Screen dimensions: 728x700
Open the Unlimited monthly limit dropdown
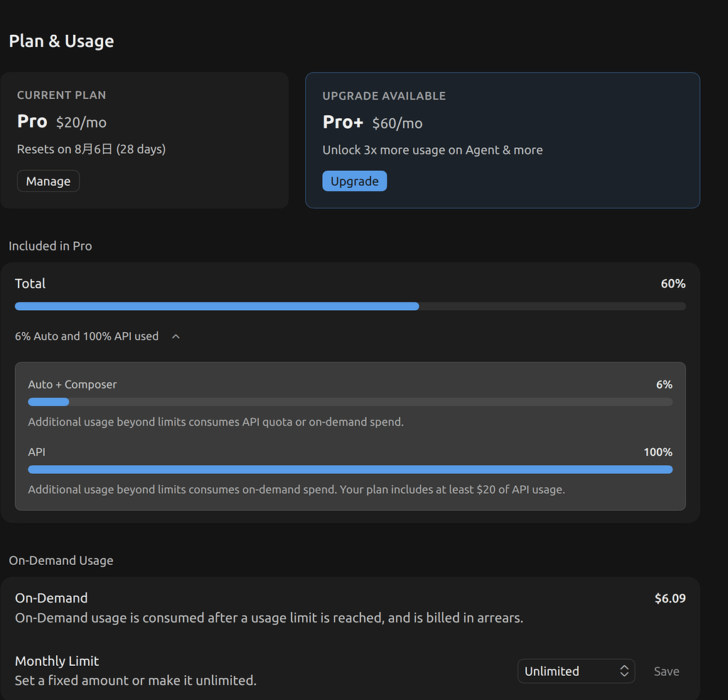(576, 672)
